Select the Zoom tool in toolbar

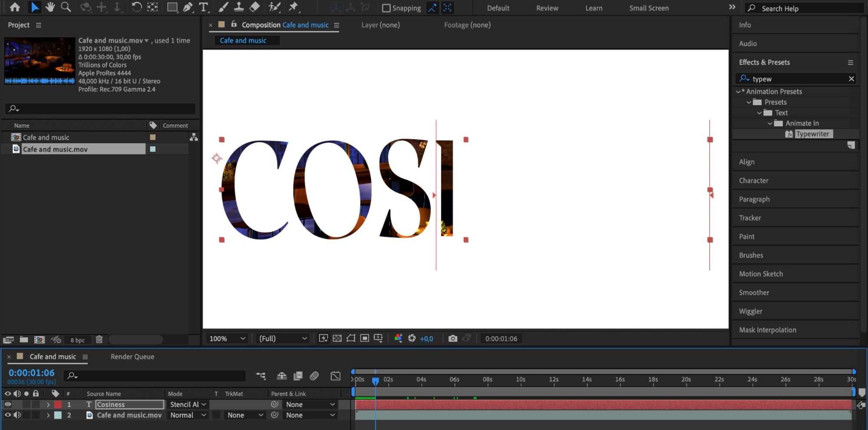tap(66, 7)
